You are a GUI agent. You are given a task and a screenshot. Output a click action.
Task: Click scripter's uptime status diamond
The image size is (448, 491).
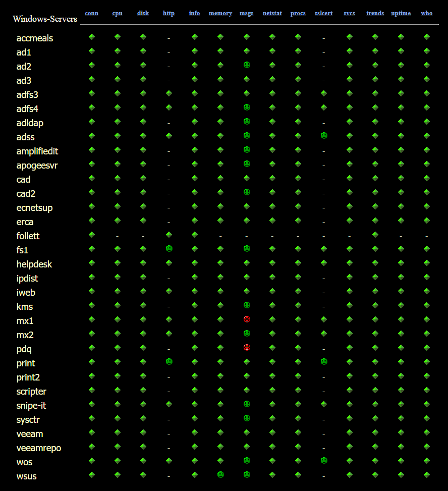point(401,390)
